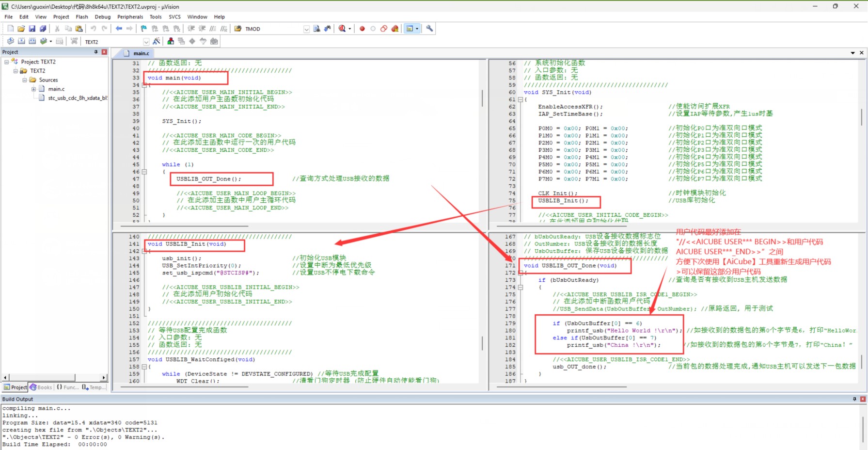Screen dimensions: 868x450
Task: Open the Pack Installer icon
Action: (214, 41)
